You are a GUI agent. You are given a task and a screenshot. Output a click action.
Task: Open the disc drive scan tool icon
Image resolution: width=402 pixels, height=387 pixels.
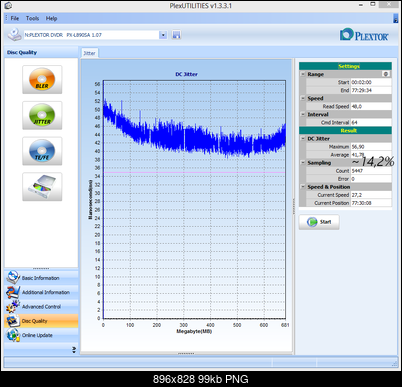[42, 187]
